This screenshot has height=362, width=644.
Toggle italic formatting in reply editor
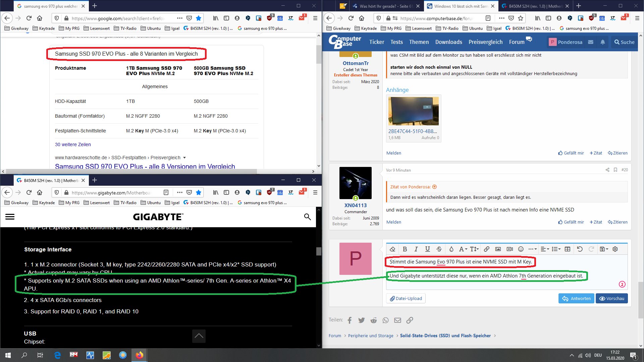tap(416, 249)
